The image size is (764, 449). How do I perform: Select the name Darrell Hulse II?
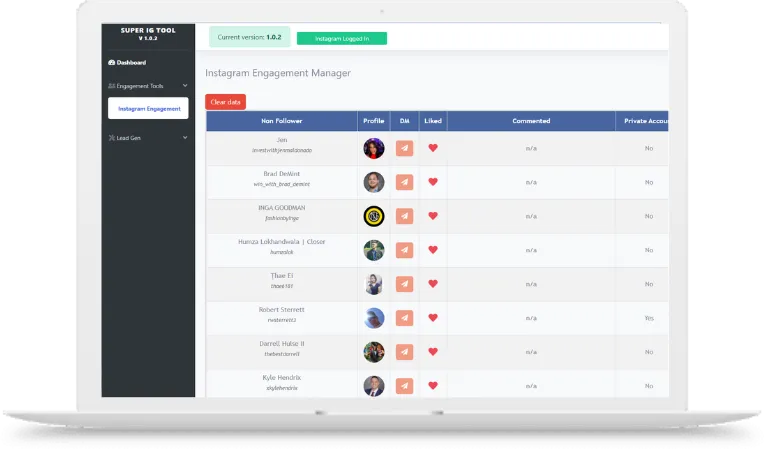[282, 343]
